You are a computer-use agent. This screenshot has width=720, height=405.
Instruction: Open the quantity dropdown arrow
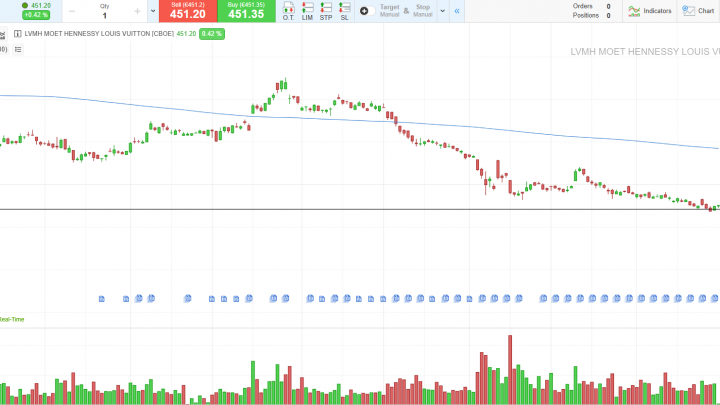click(x=152, y=11)
